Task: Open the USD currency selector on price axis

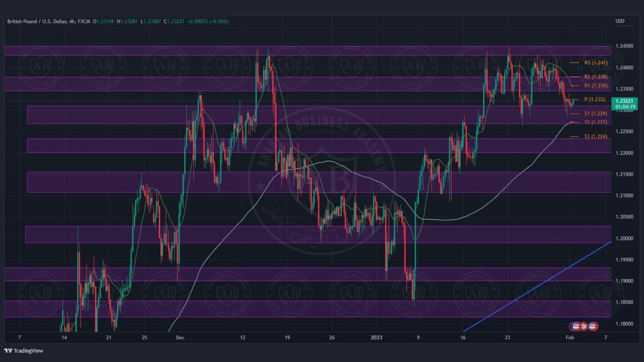Action: 620,21
